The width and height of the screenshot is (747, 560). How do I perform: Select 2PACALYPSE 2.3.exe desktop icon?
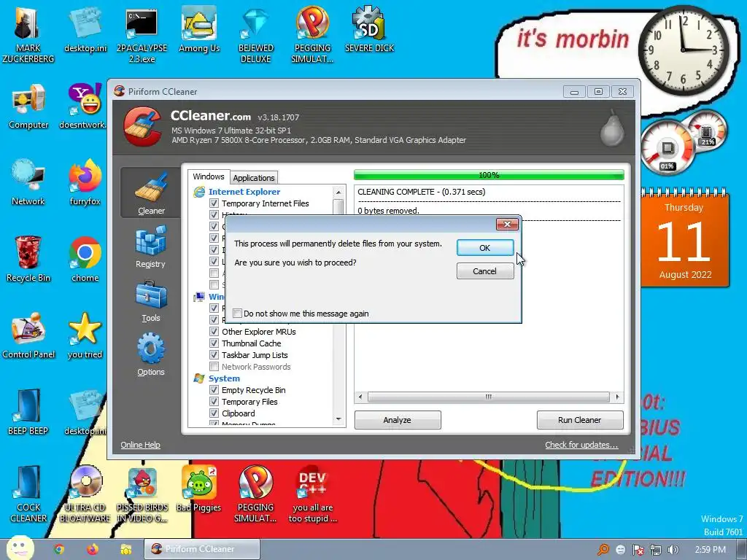click(x=142, y=36)
